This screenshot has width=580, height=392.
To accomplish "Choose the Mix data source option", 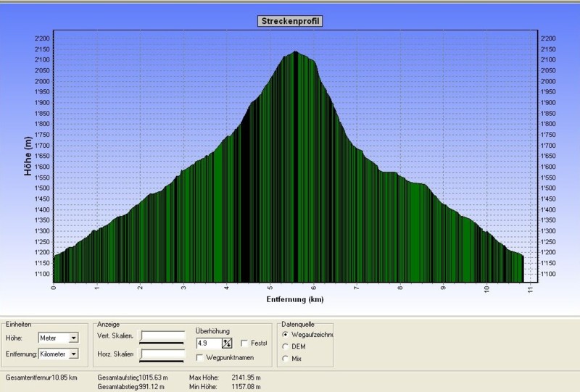I will (284, 358).
